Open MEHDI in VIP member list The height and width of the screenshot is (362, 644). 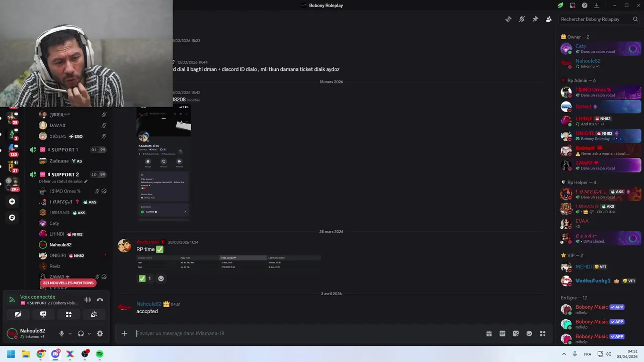click(601, 267)
